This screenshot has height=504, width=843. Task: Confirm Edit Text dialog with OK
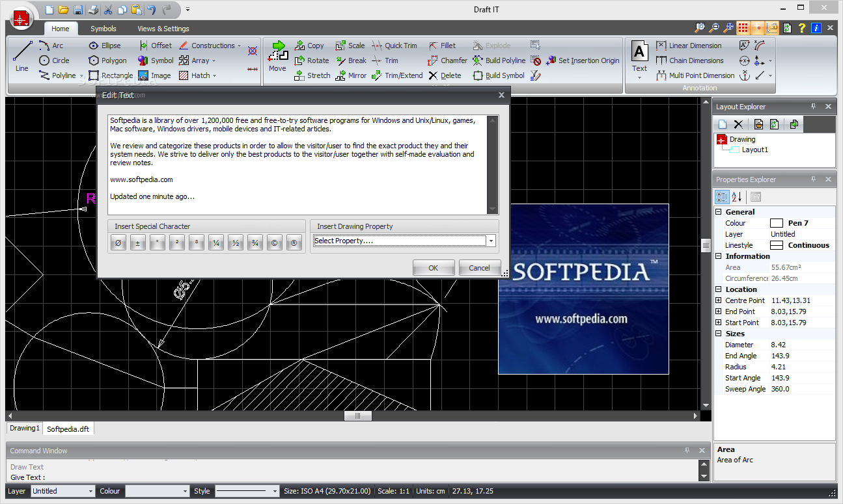(x=433, y=268)
